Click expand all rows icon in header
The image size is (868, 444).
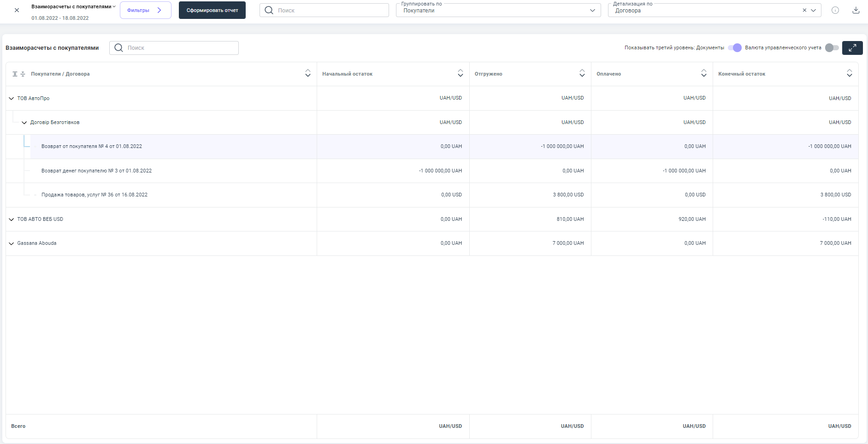pyautogui.click(x=15, y=74)
